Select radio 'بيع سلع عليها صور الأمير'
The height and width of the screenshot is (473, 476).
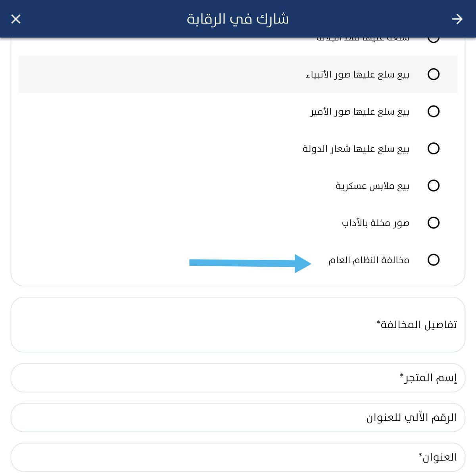coord(434,111)
